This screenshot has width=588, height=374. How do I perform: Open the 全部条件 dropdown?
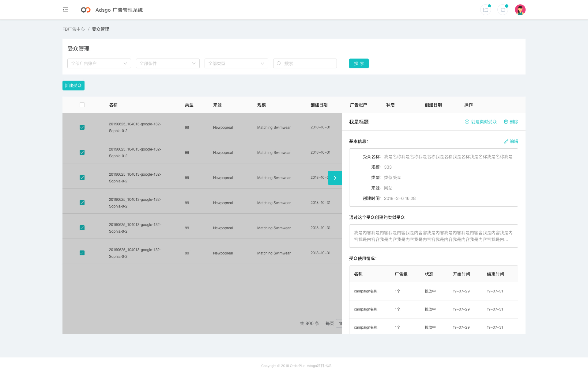[168, 63]
